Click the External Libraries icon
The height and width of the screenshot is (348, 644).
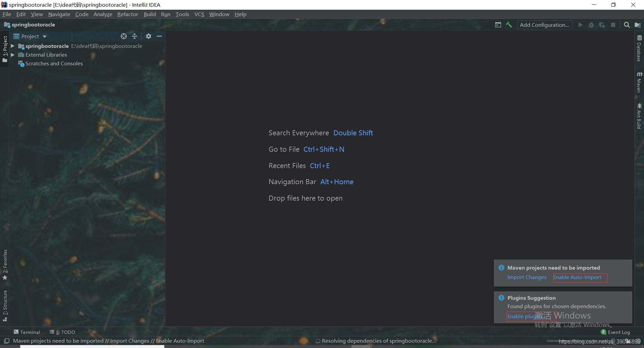click(x=21, y=55)
